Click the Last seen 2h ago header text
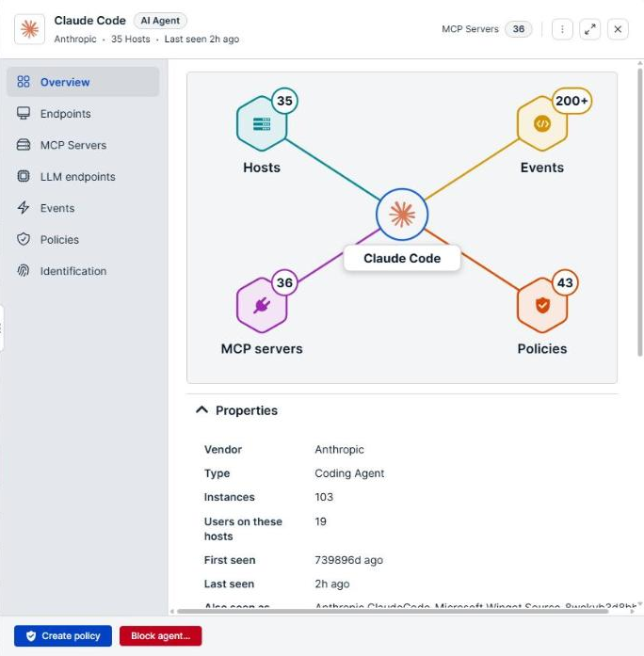The width and height of the screenshot is (644, 656). point(201,39)
